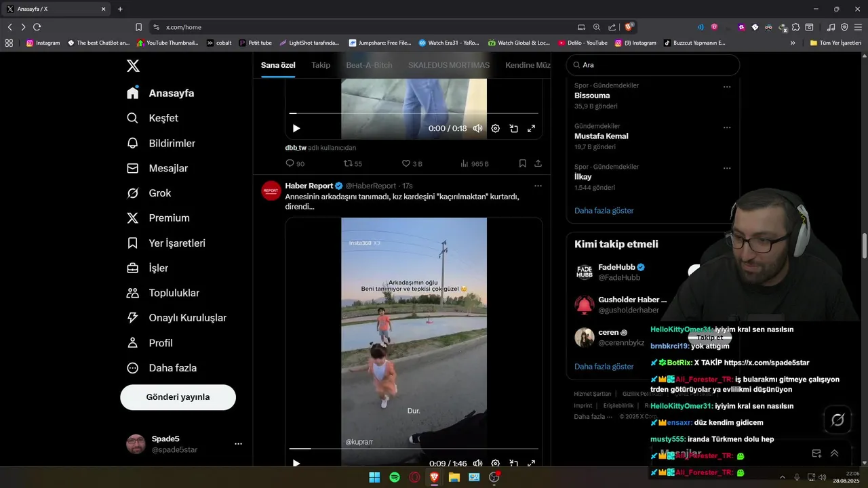The image size is (868, 488).
Task: Click Brave Shields lion icon
Action: coord(629,27)
